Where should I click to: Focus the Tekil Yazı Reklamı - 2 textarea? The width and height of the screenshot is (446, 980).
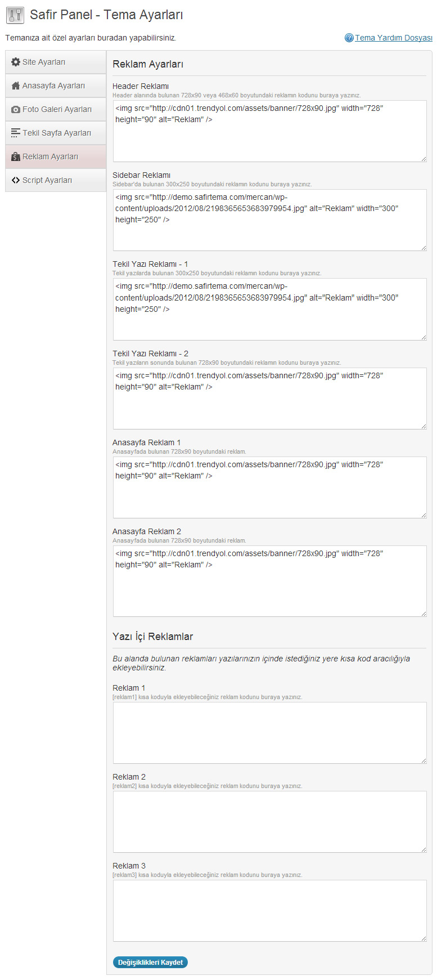270,399
